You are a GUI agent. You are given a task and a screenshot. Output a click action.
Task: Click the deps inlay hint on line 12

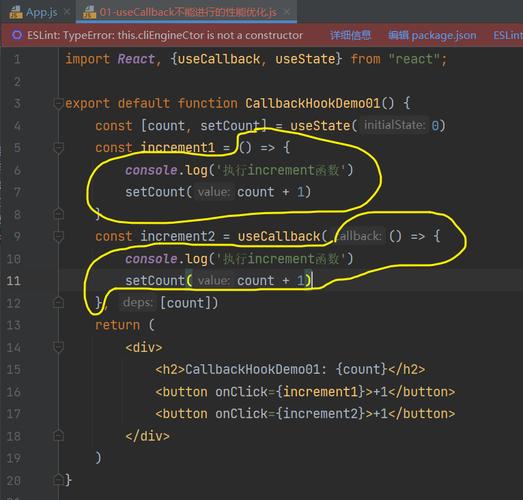pos(138,302)
